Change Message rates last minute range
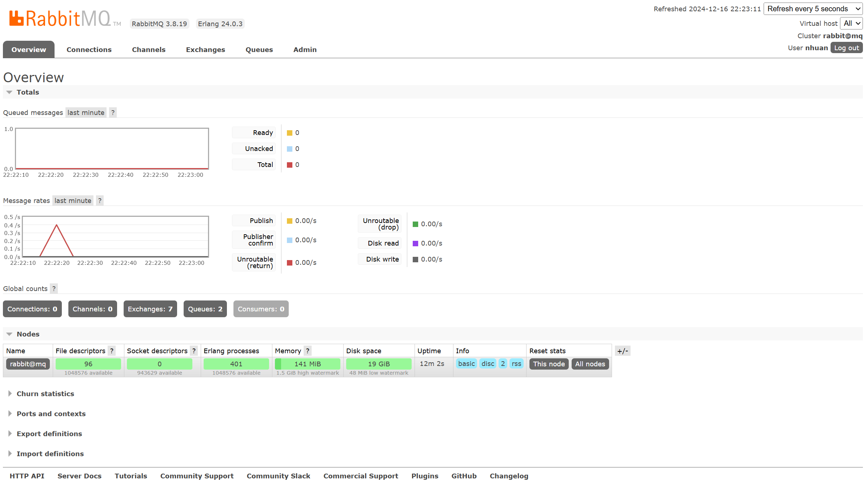Viewport: 868px width, 490px height. [73, 201]
